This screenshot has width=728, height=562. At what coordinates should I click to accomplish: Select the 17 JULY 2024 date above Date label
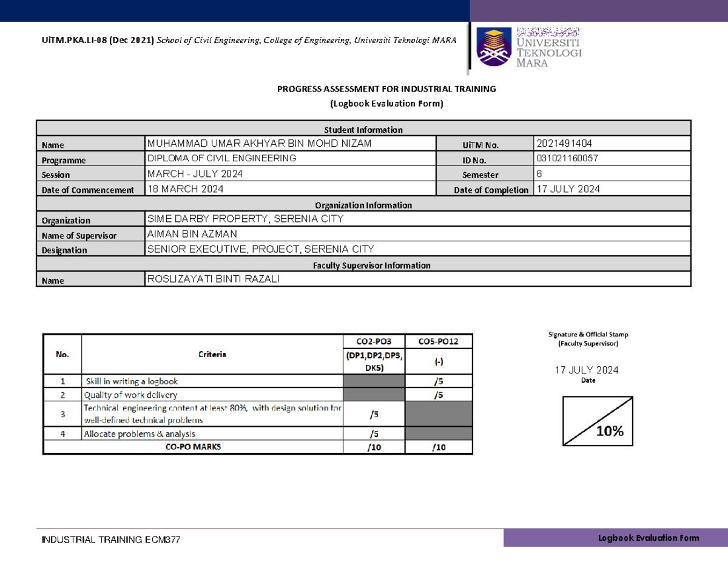click(x=587, y=370)
